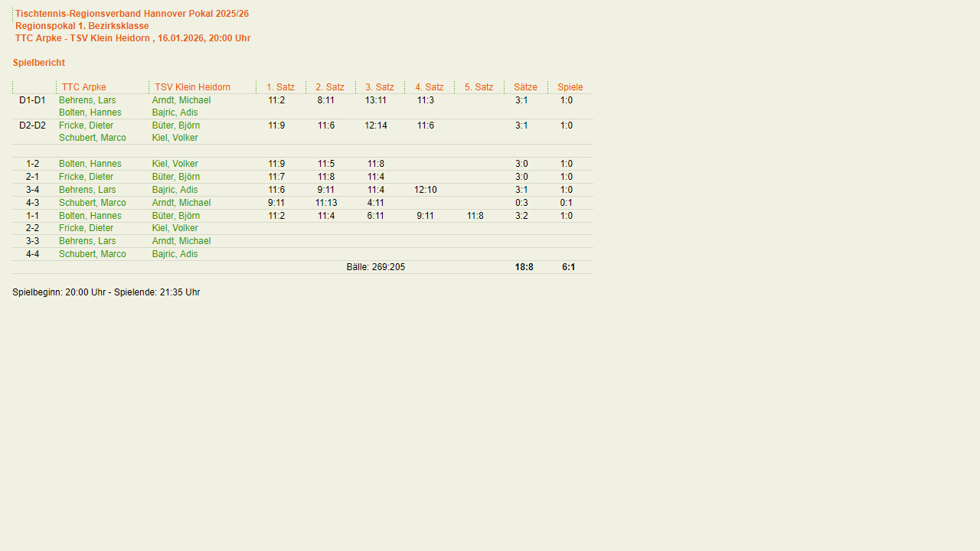Select Bolten, Hannes in match 1-2

90,164
